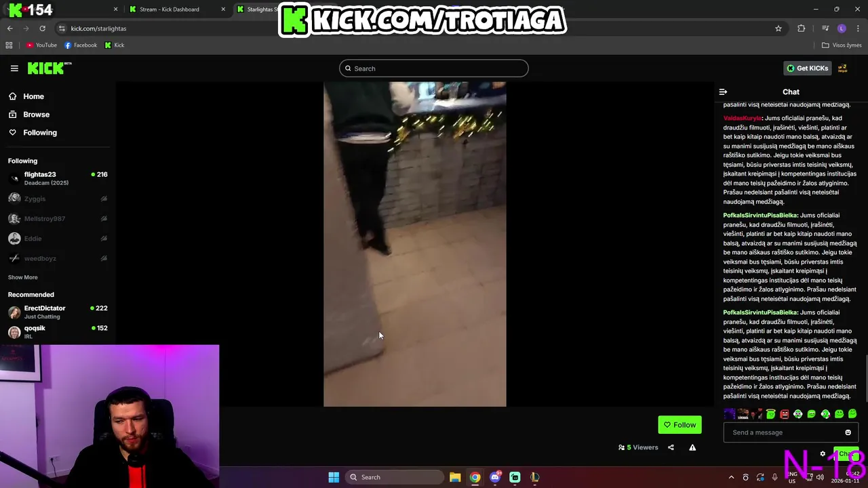Image resolution: width=868 pixels, height=488 pixels.
Task: Open the browser extensions menu
Action: tap(802, 28)
